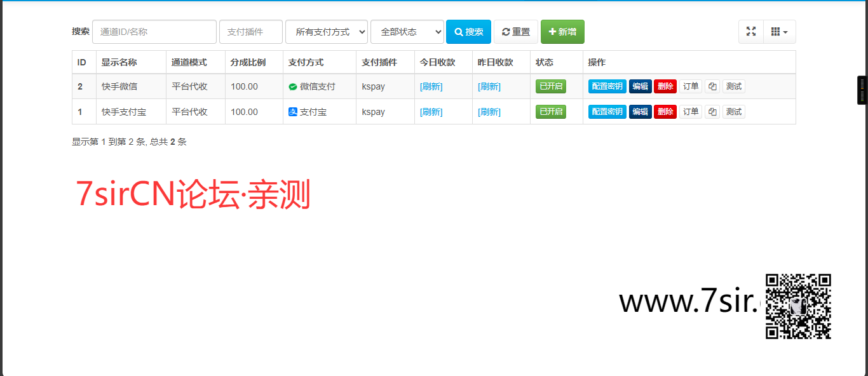Screen dimensions: 868x376
Task: Click the fullscreen toggle icon above the table
Action: pos(750,32)
